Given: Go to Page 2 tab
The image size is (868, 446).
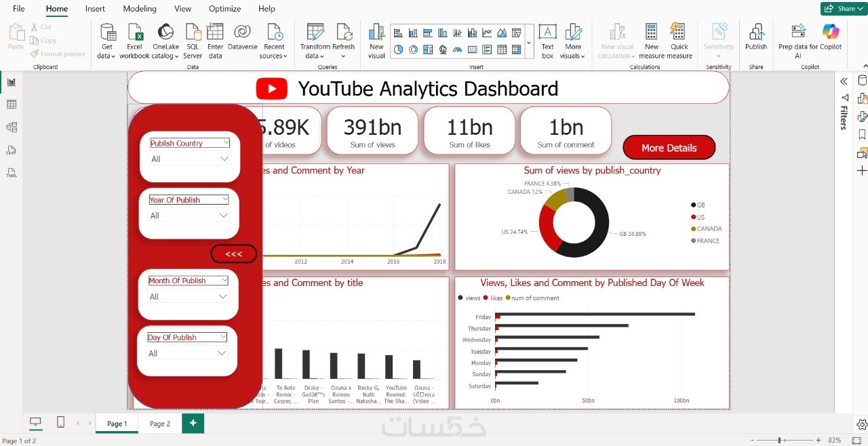Looking at the screenshot, I should (160, 424).
